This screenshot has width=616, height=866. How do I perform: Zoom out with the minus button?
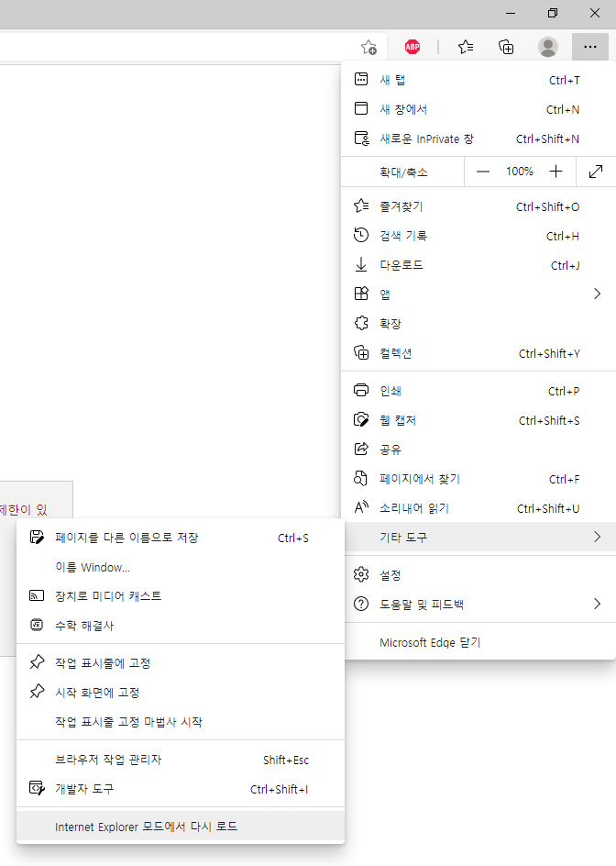click(x=483, y=172)
